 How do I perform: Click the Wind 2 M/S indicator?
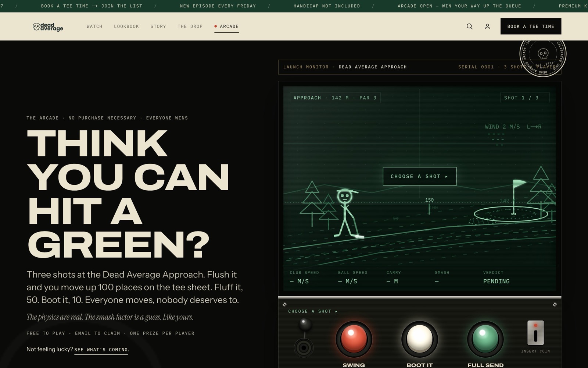[x=513, y=127]
